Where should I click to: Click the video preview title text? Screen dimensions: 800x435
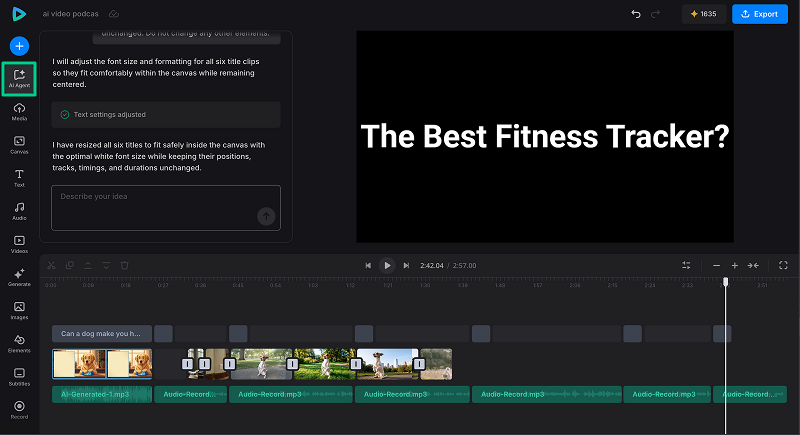pos(545,137)
